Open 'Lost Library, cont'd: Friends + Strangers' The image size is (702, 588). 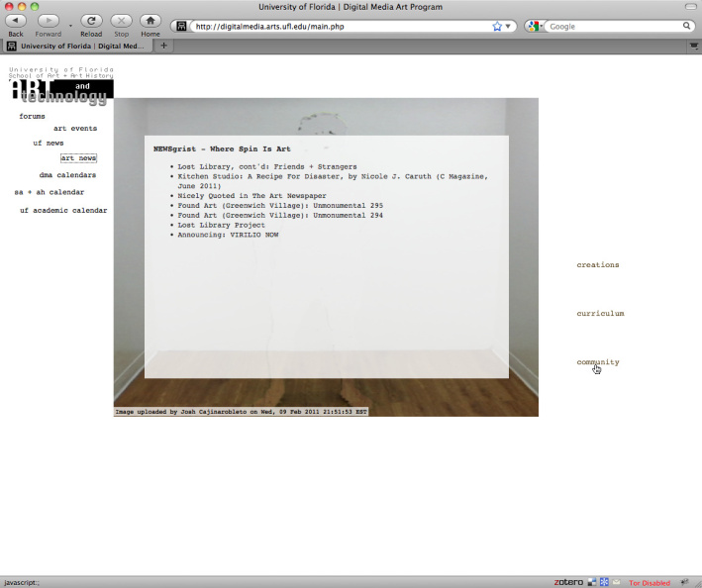[x=267, y=166]
